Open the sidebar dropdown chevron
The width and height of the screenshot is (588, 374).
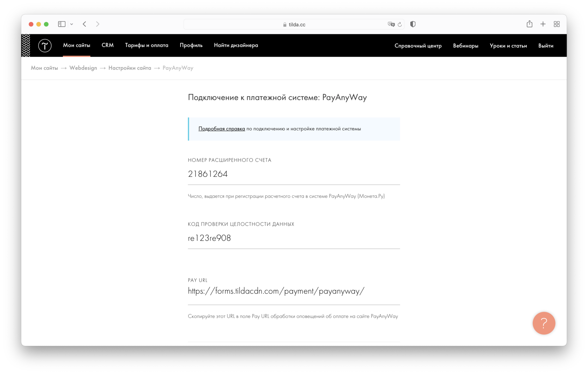(x=71, y=24)
